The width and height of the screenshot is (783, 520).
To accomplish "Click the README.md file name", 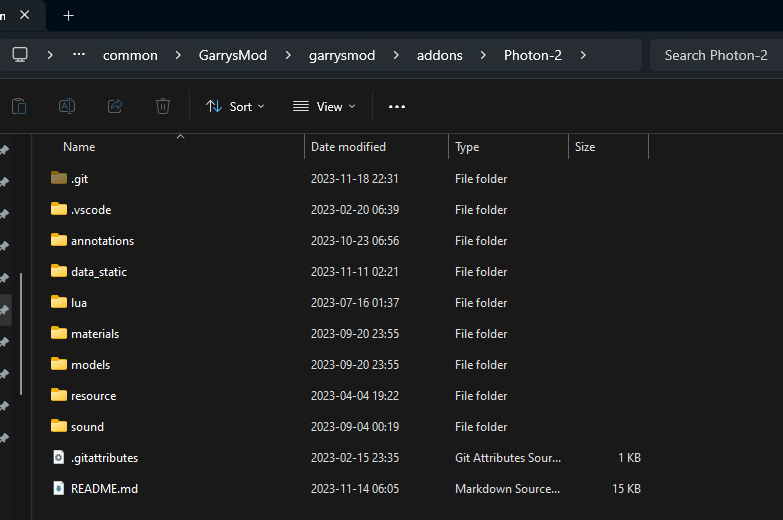I will tap(104, 489).
